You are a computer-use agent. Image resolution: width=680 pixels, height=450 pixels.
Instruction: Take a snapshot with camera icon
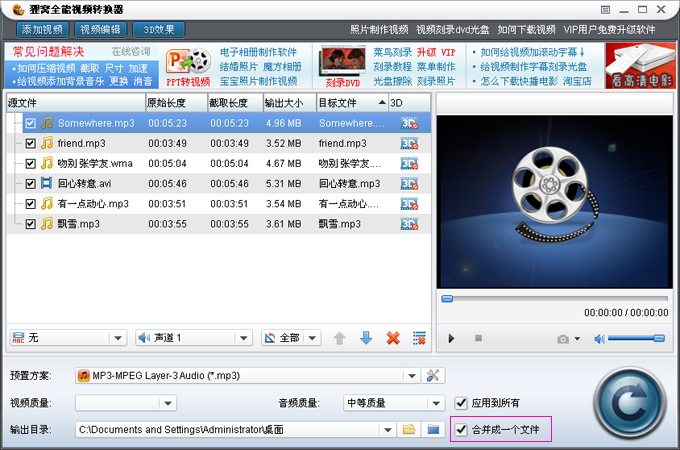(563, 339)
